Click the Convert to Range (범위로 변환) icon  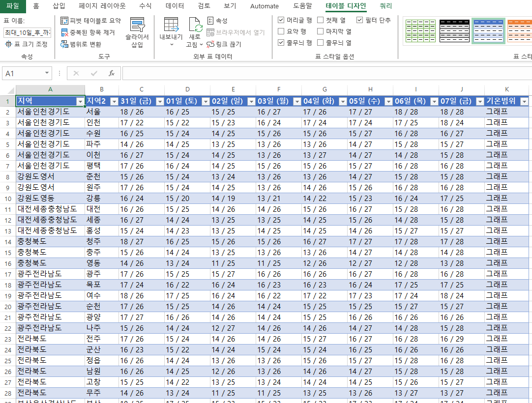[x=64, y=44]
